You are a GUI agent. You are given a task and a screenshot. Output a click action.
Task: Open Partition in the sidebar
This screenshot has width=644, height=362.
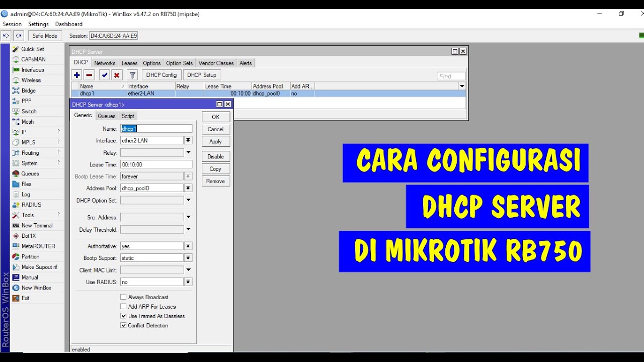(x=30, y=256)
